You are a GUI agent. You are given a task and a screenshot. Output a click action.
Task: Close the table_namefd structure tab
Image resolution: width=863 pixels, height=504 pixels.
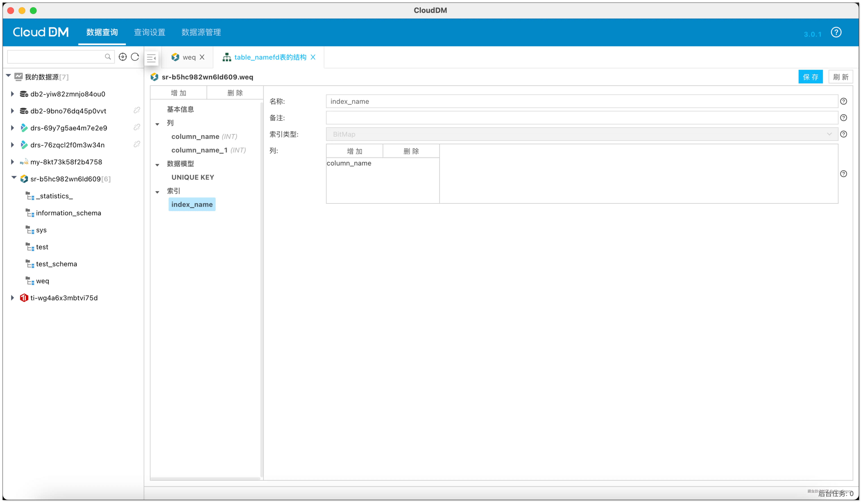[x=313, y=57]
